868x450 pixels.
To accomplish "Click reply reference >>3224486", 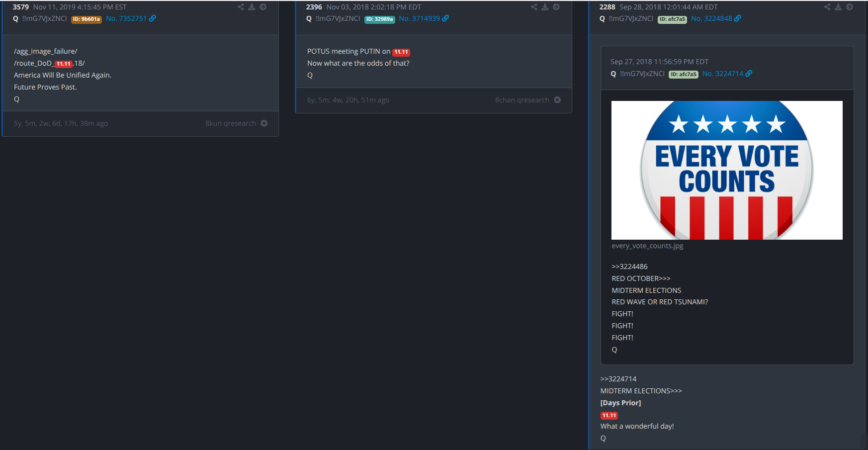I will pyautogui.click(x=629, y=267).
